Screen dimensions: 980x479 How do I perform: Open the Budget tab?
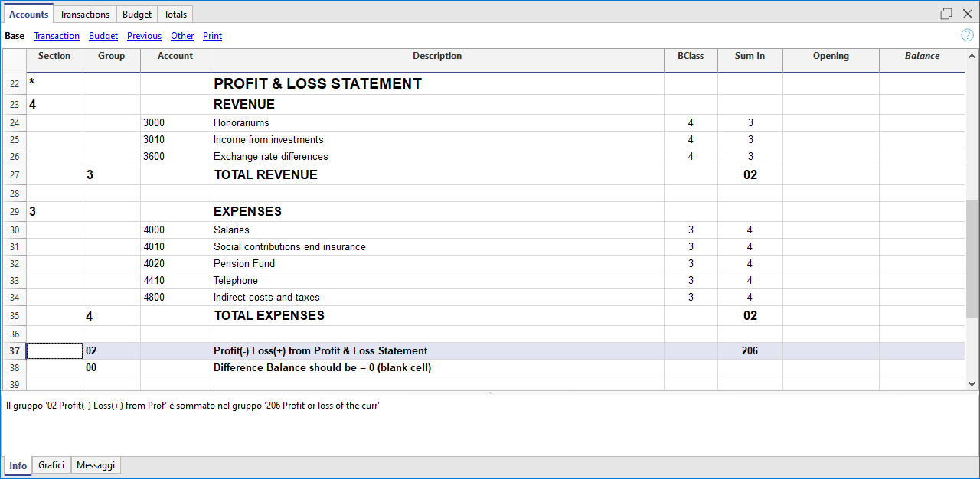pyautogui.click(x=137, y=15)
